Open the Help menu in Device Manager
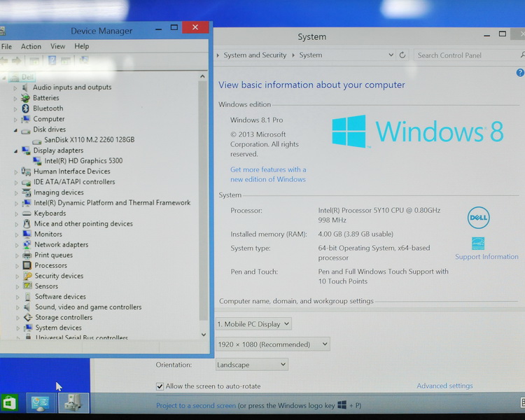This screenshot has height=420, width=525. (x=82, y=46)
